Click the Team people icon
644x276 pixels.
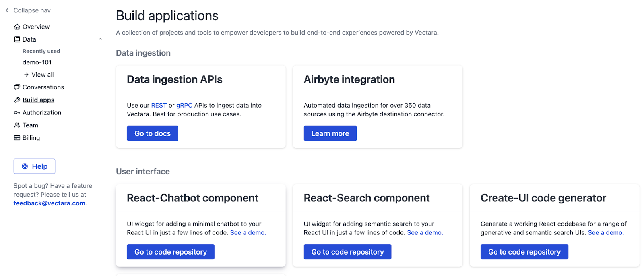point(17,125)
